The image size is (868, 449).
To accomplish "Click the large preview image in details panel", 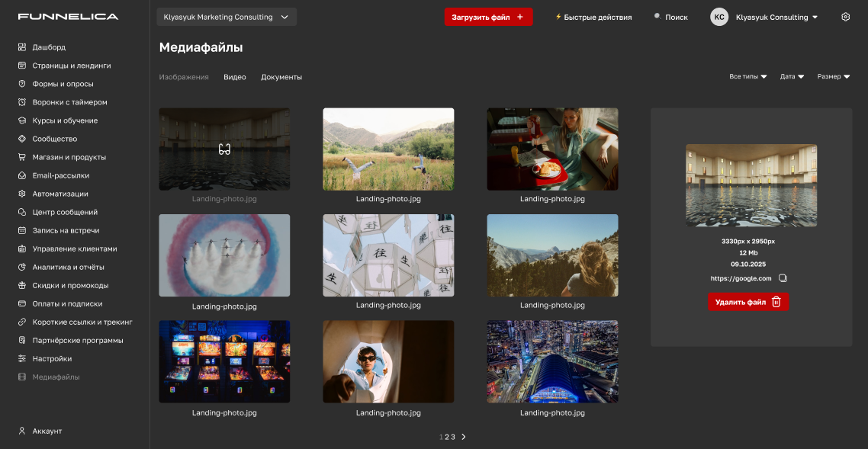I will click(x=751, y=185).
